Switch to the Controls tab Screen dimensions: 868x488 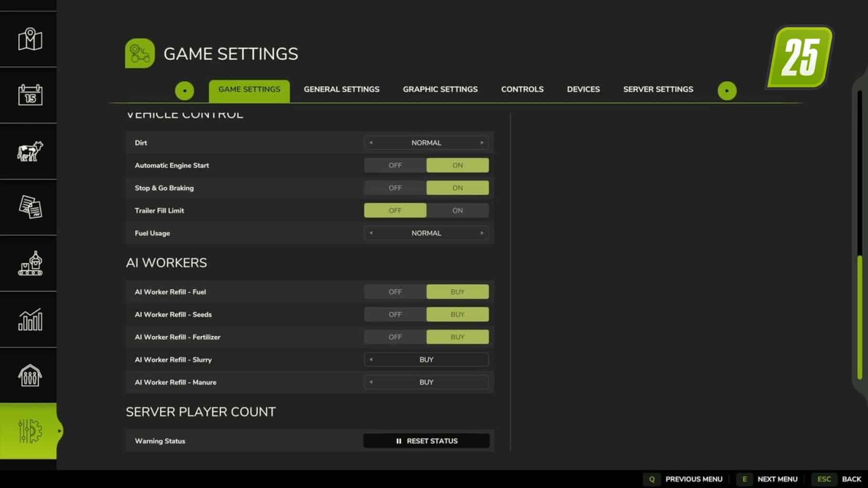coord(522,89)
